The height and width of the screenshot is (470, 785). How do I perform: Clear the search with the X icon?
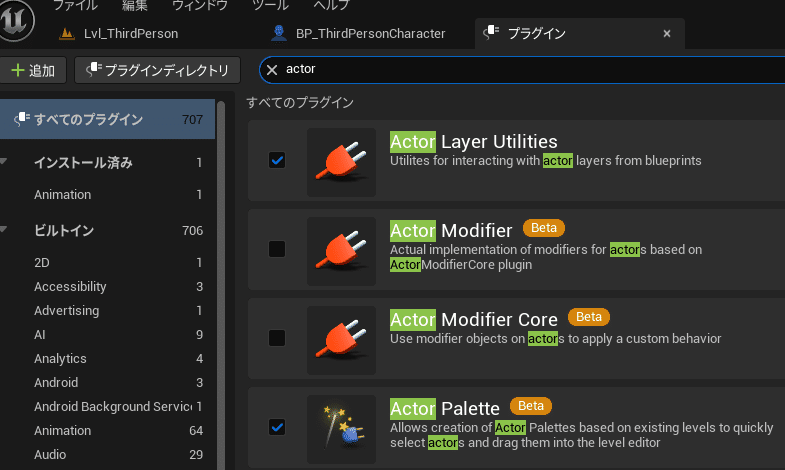(x=272, y=70)
